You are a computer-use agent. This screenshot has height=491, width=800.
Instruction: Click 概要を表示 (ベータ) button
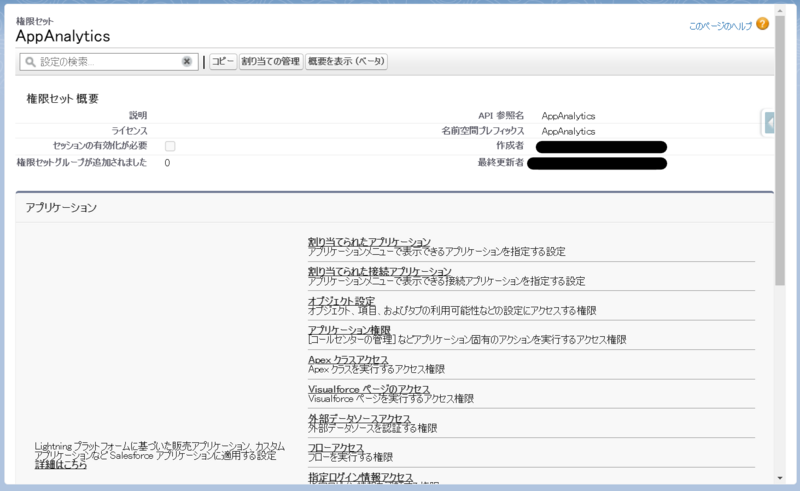(346, 61)
